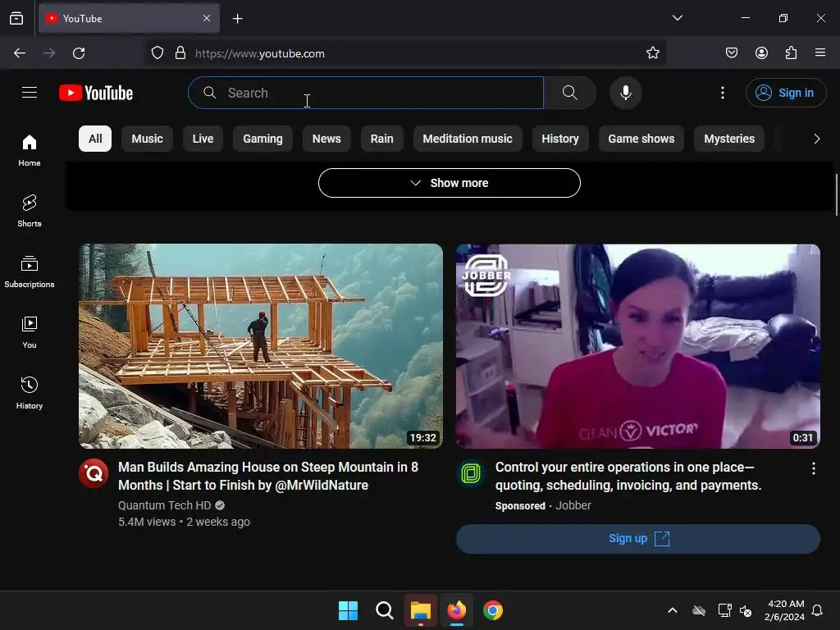Open Windows taskbar search

pos(384,610)
